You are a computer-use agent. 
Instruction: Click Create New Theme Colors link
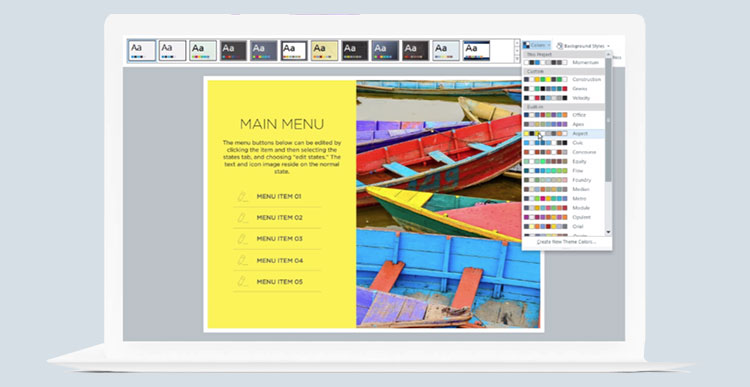pyautogui.click(x=566, y=242)
